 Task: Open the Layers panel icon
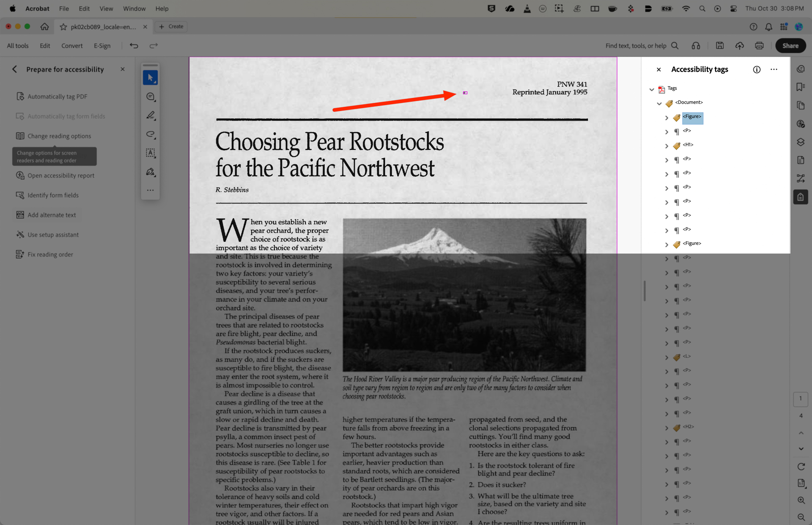[801, 142]
